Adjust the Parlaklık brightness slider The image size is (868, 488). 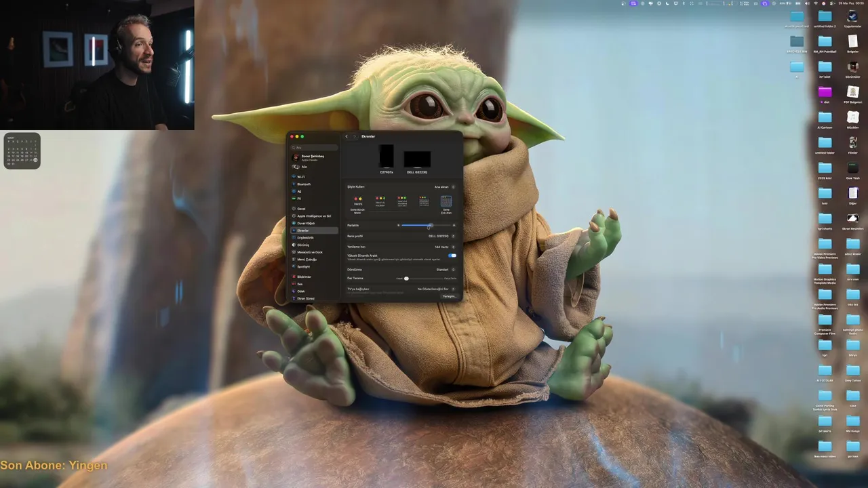(426, 225)
